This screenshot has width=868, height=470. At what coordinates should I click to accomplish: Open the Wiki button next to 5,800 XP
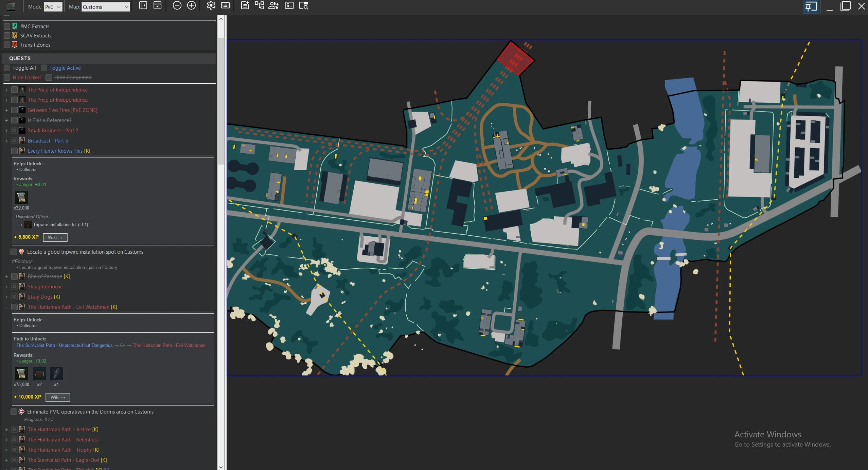pyautogui.click(x=55, y=237)
